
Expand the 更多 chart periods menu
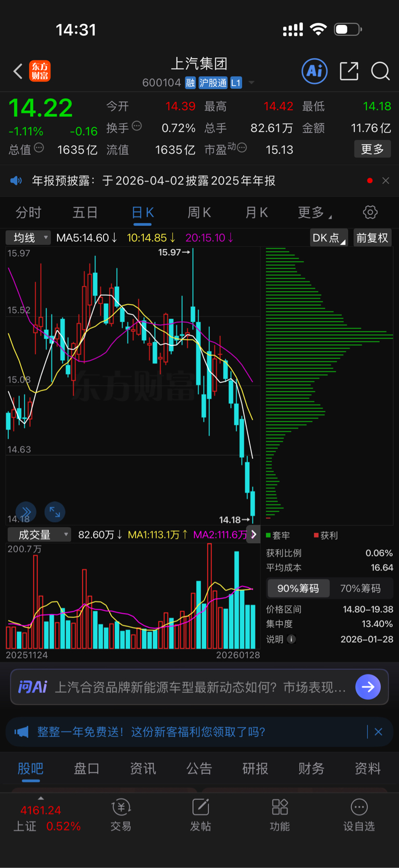(x=315, y=212)
